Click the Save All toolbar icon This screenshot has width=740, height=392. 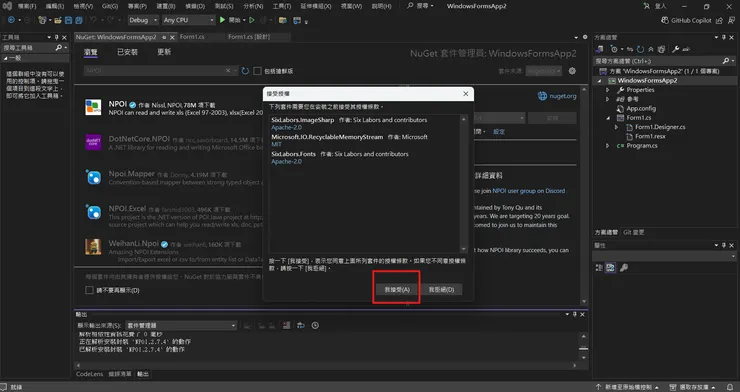click(79, 20)
